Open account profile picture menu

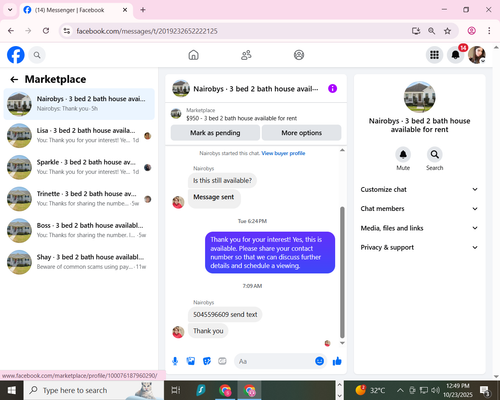pyautogui.click(x=477, y=55)
